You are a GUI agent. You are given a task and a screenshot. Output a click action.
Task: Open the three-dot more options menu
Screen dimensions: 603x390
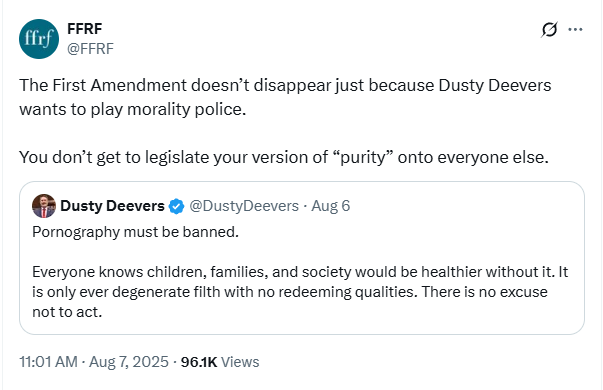575,29
